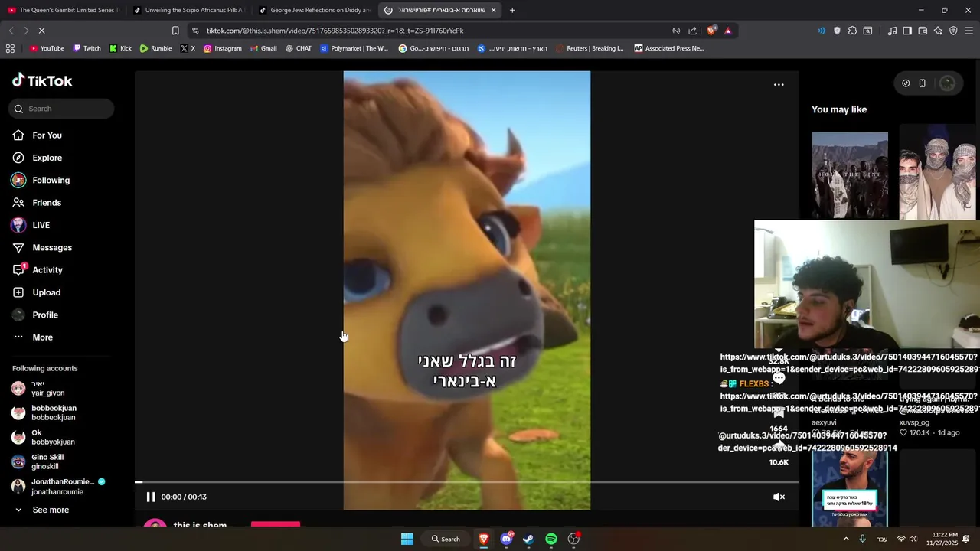Open the share icon in address bar

(693, 31)
